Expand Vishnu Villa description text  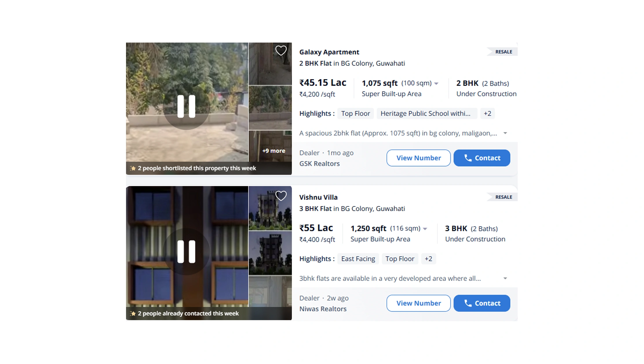coord(505,278)
